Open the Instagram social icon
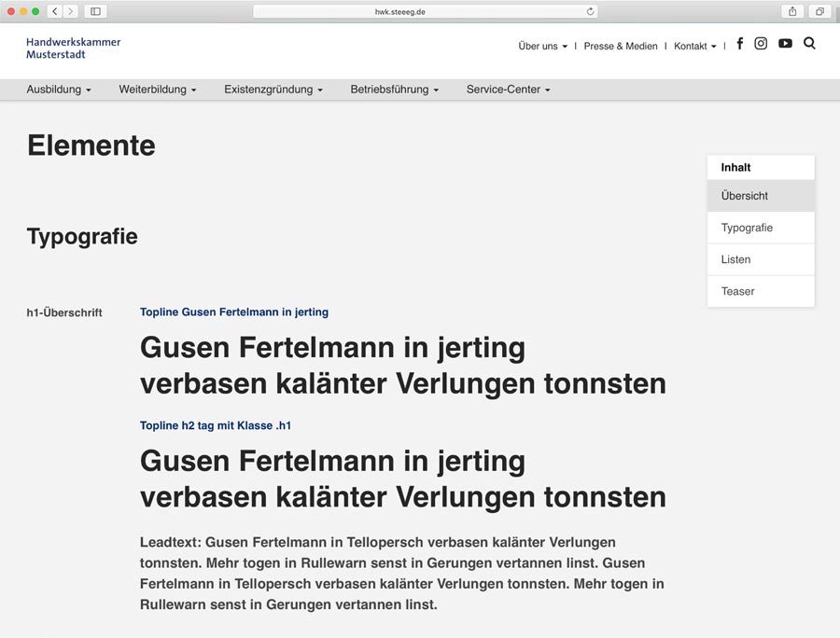Screen dimensions: 840x638 [761, 44]
